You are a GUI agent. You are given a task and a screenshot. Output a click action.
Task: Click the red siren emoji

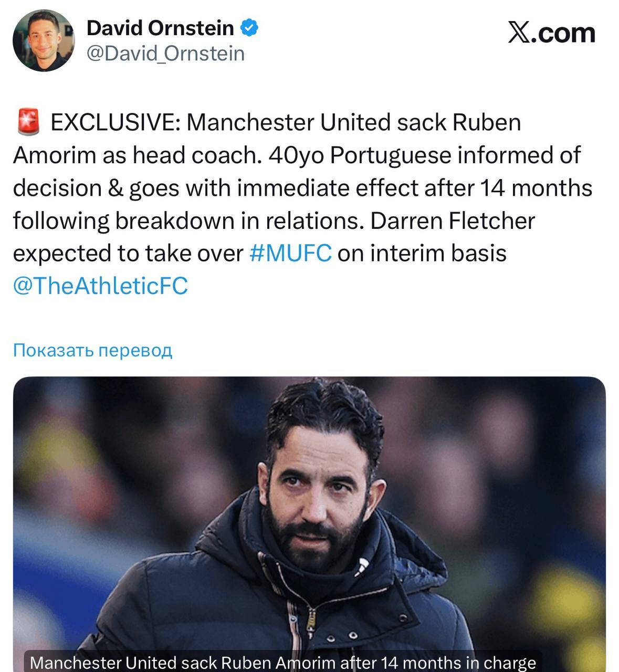(29, 122)
